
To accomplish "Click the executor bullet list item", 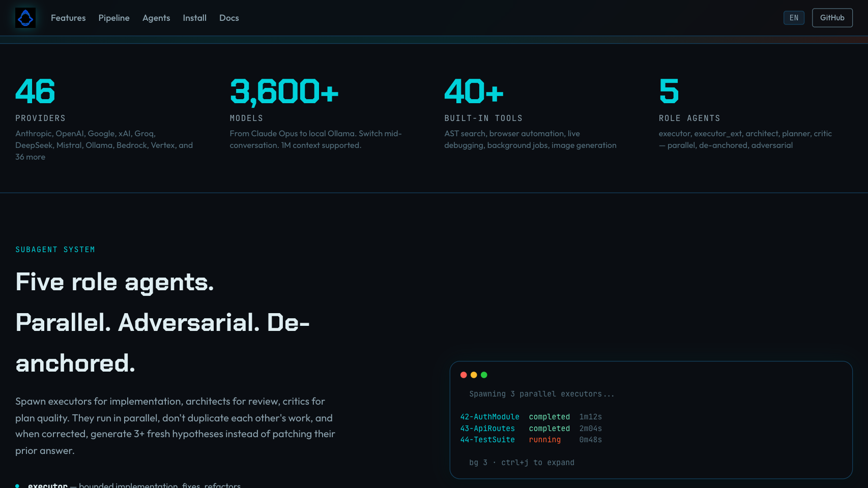I will [128, 485].
